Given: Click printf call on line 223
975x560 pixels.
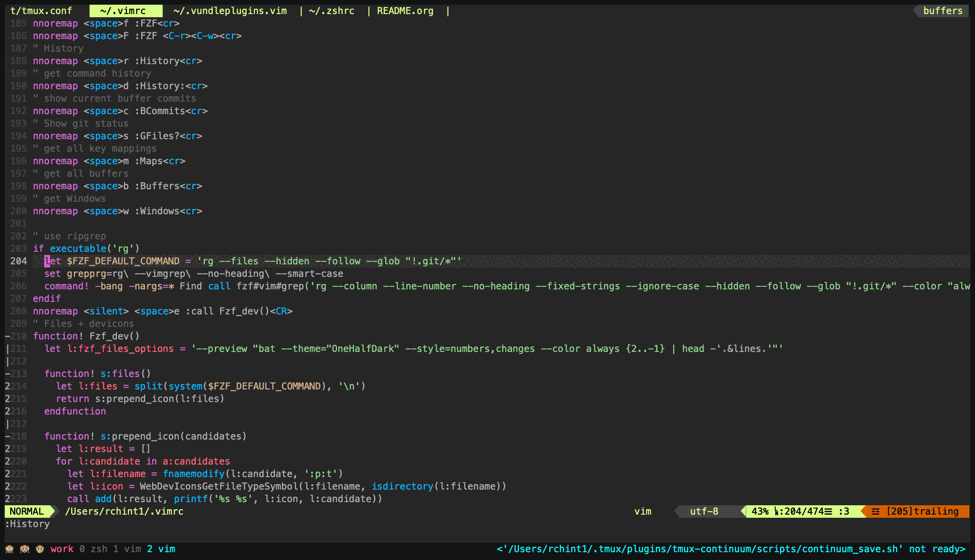Looking at the screenshot, I should click(x=190, y=499).
